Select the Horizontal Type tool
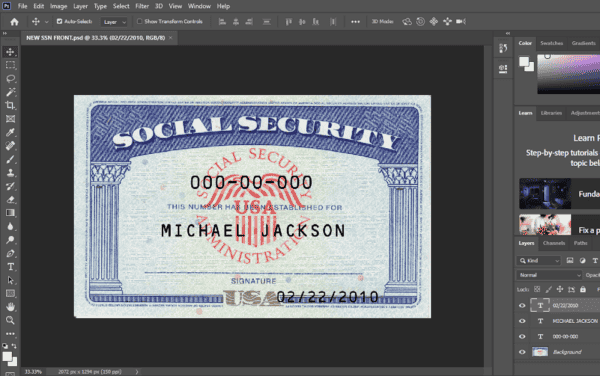This screenshot has width=600, height=376. point(10,267)
